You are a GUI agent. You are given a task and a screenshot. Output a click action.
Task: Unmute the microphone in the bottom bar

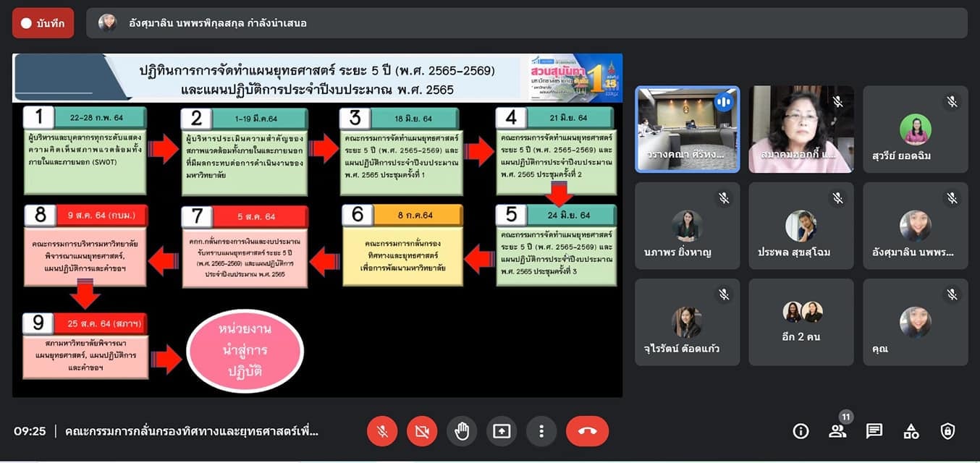(382, 431)
